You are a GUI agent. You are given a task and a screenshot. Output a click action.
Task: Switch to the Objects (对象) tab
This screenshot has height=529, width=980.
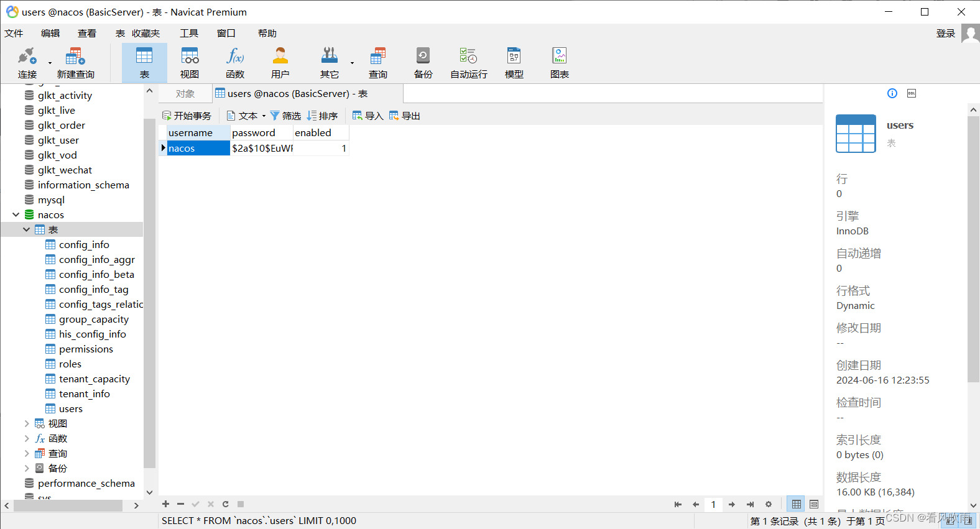click(x=185, y=93)
